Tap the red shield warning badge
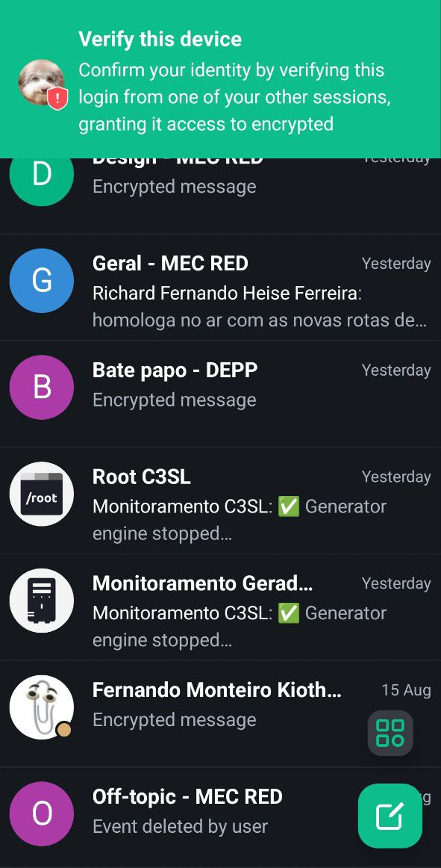The height and width of the screenshot is (868, 441). [57, 99]
